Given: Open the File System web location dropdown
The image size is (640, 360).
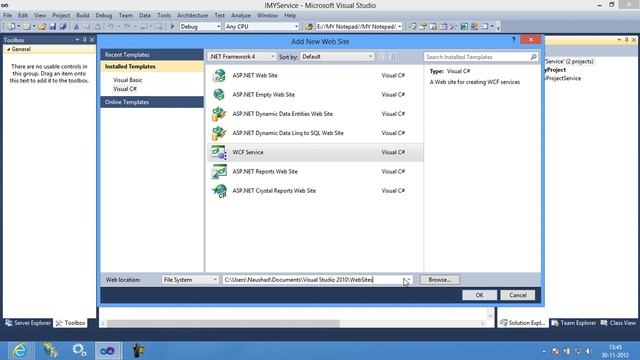Looking at the screenshot, I should (x=190, y=280).
